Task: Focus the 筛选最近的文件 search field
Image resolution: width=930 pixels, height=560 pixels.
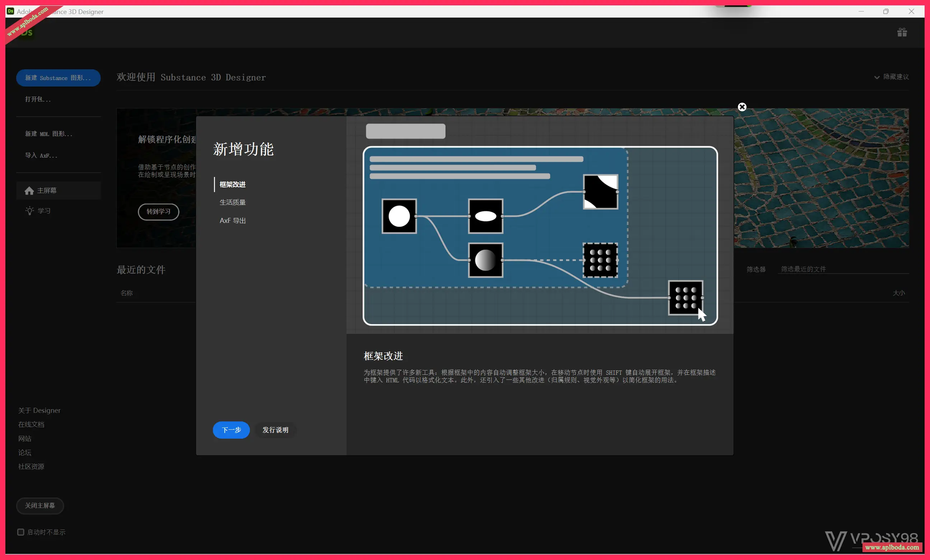Action: point(842,270)
